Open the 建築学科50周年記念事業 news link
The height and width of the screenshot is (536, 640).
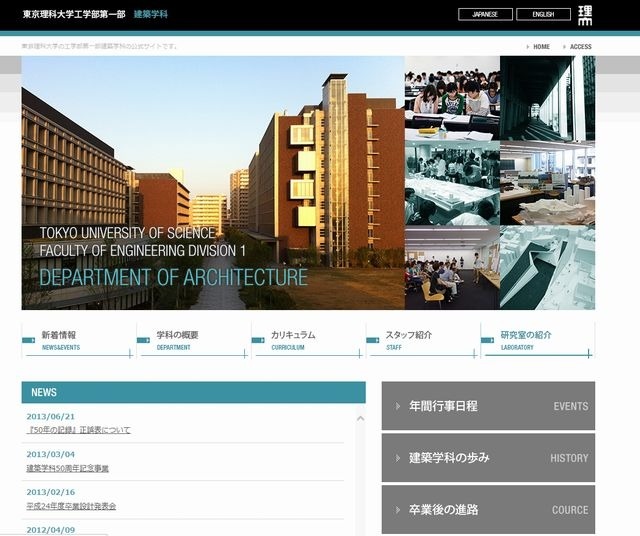point(67,468)
